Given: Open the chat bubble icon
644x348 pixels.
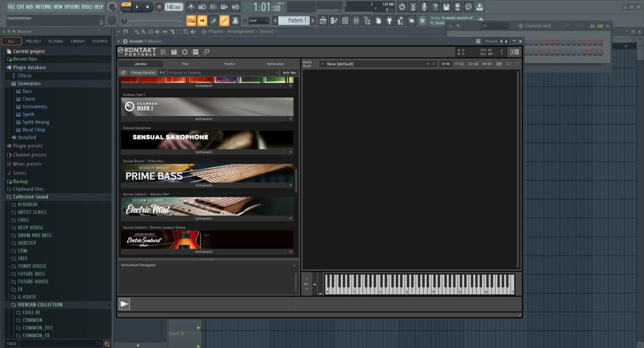Looking at the screenshot, I should (x=468, y=7).
